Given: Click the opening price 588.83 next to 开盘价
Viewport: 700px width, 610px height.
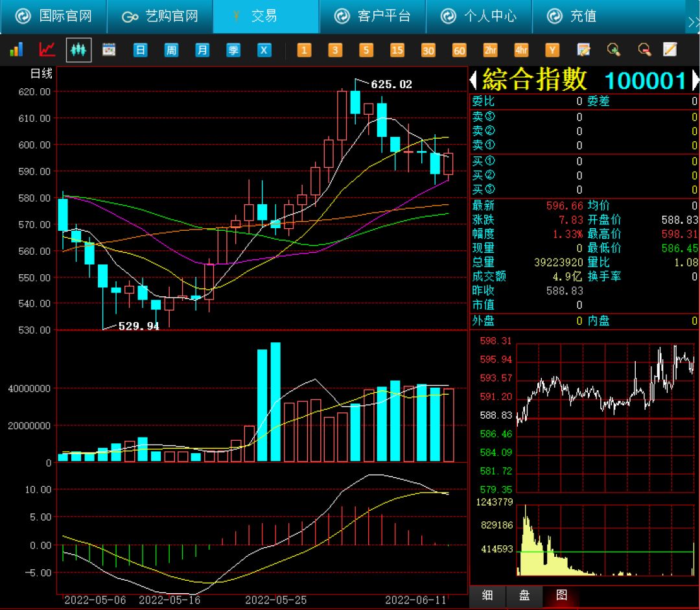Looking at the screenshot, I should click(x=679, y=220).
